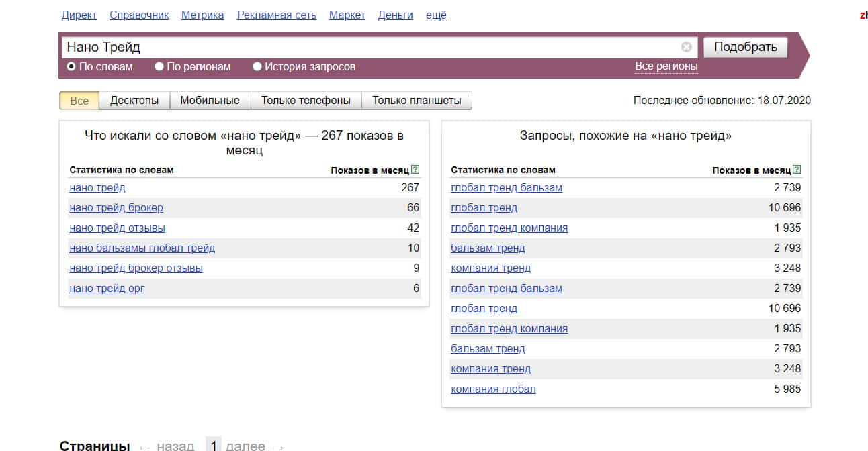Focus the 'Нано Трейд' search input field
868x451 pixels.
pos(370,47)
